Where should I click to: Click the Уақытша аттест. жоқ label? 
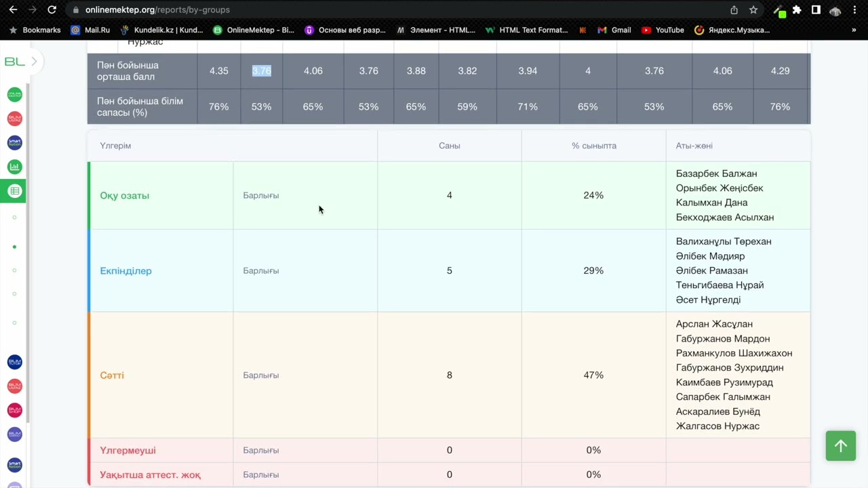point(150,474)
